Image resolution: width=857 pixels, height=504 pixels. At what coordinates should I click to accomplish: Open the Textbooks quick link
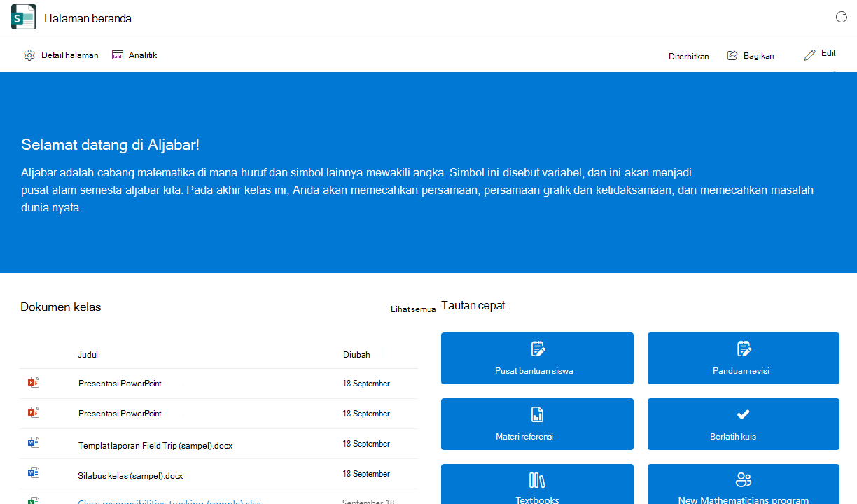click(x=537, y=484)
